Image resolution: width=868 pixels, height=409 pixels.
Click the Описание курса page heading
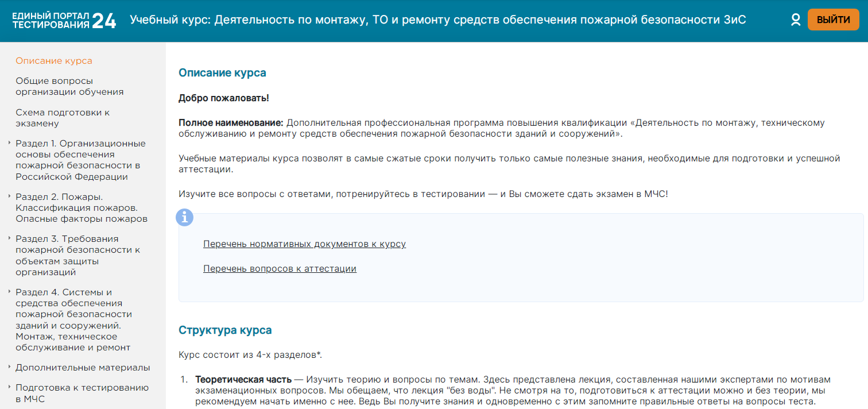tap(222, 73)
